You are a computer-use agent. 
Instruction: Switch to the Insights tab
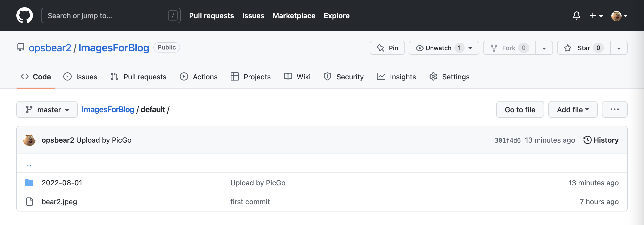point(396,77)
